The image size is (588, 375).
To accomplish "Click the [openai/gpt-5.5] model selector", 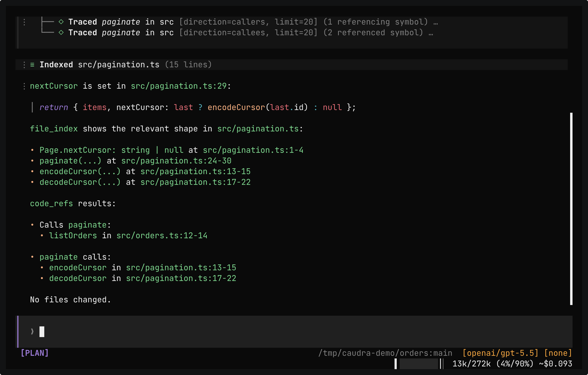I will [500, 353].
